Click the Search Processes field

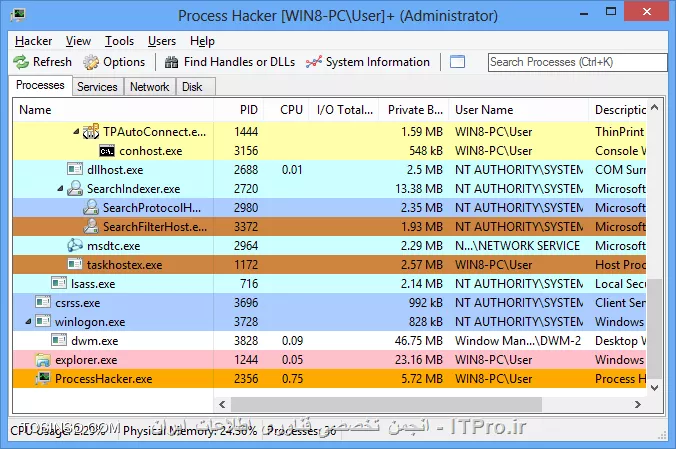coord(577,62)
